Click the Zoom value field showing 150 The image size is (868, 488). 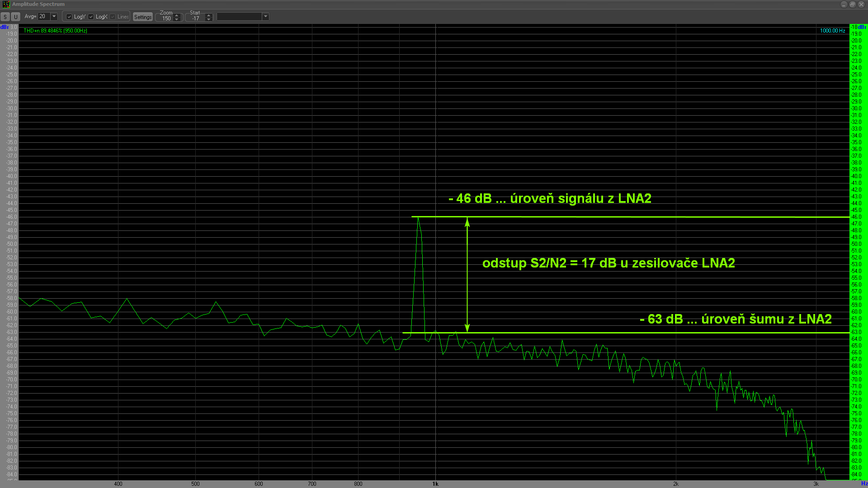pos(166,19)
